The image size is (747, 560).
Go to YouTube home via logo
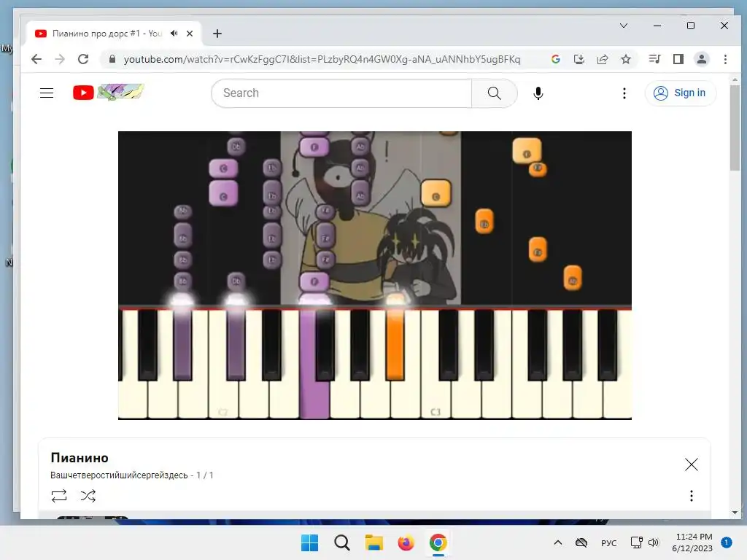108,93
